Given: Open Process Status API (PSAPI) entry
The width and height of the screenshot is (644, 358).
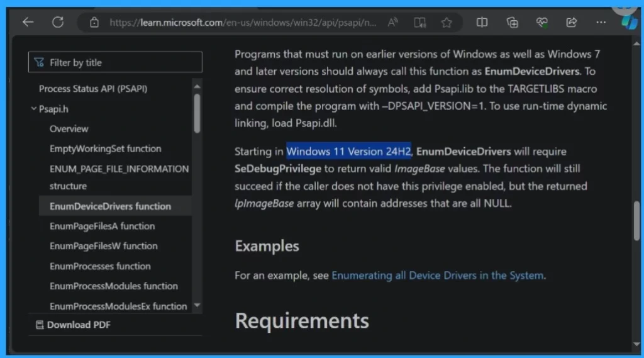Looking at the screenshot, I should click(93, 88).
